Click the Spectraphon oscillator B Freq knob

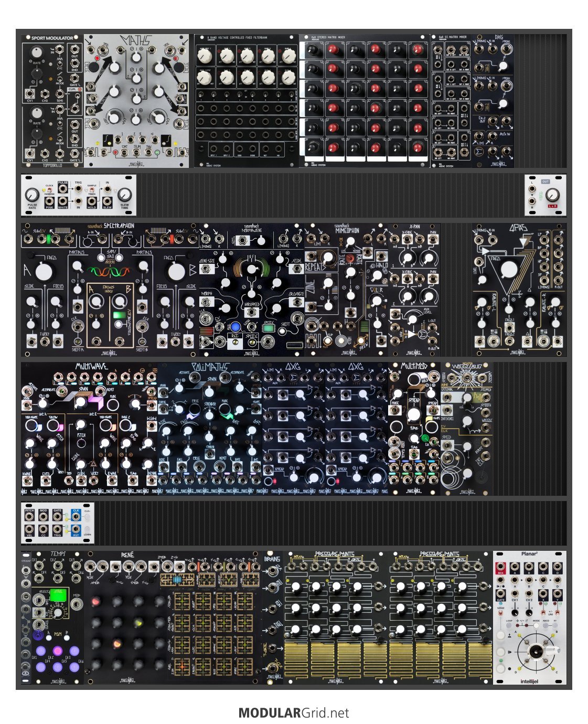point(176,271)
